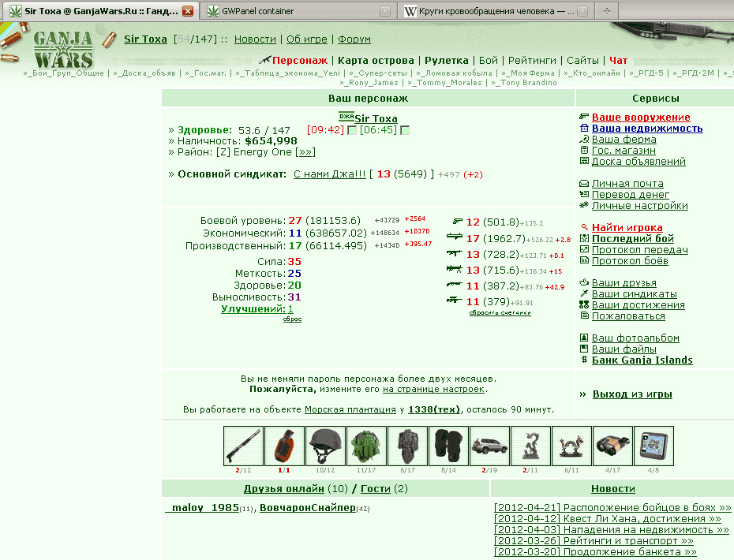Screen dimensions: 734x560
Task: Open Гости list link
Action: click(x=376, y=488)
